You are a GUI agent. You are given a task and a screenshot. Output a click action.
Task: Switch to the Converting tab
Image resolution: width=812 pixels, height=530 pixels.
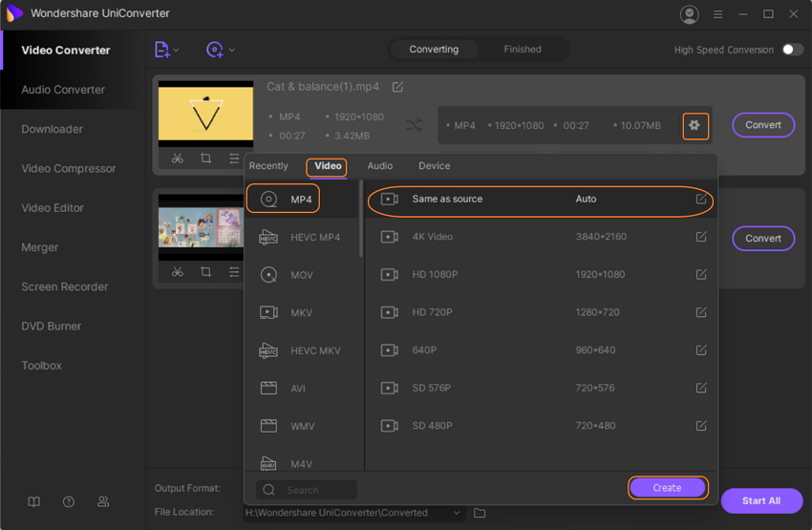434,49
